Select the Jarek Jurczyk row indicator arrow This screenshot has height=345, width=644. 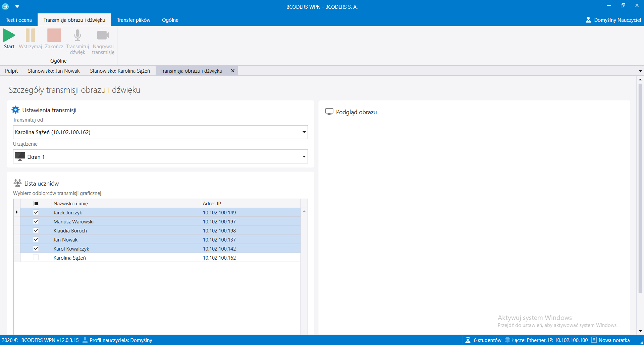17,212
